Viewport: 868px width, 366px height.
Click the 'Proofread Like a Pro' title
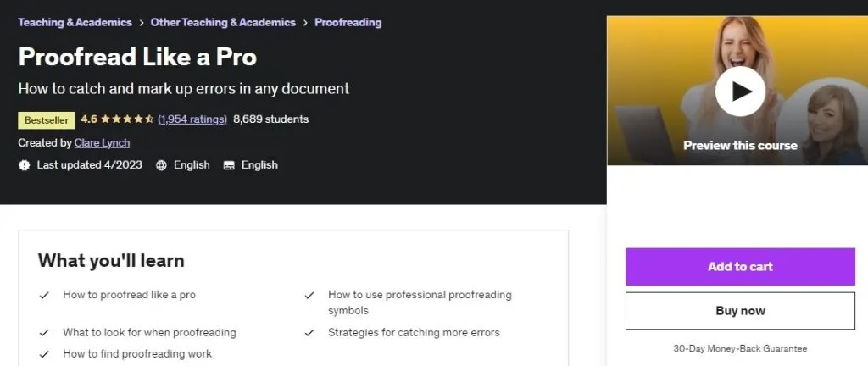(137, 57)
